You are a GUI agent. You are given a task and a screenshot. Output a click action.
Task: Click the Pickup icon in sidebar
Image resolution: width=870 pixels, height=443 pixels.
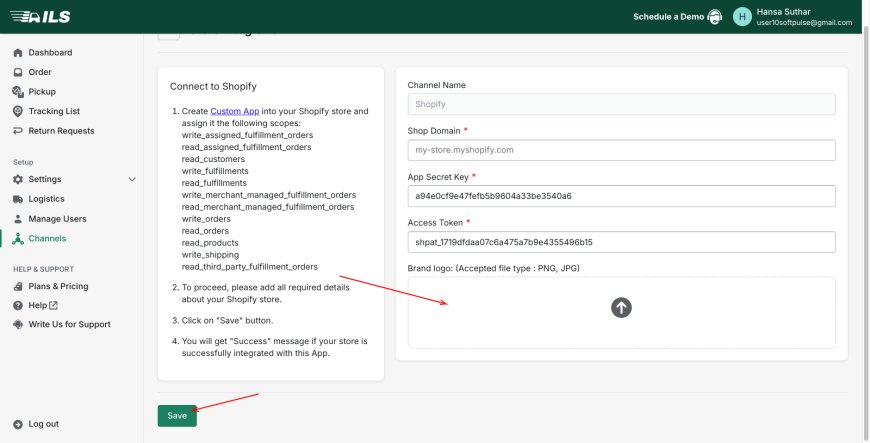pos(18,92)
